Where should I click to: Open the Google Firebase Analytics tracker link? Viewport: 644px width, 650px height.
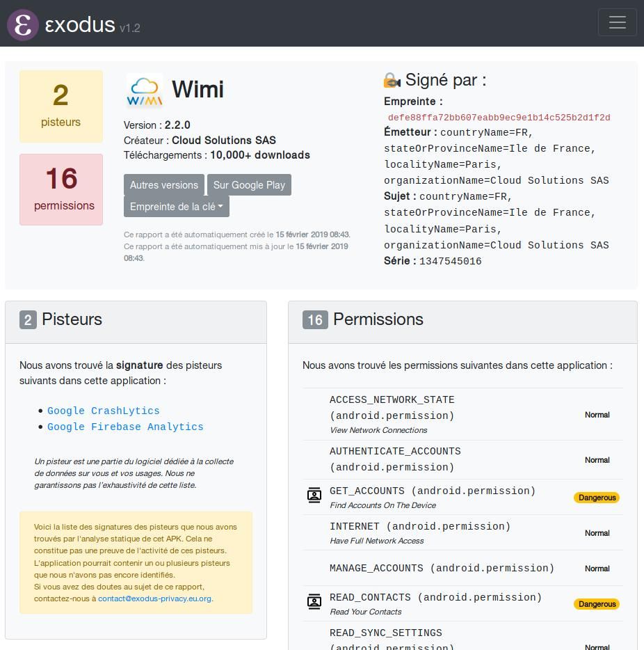[x=125, y=427]
